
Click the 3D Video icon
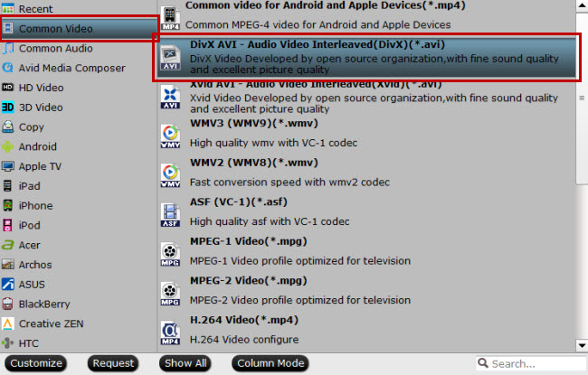(8, 108)
